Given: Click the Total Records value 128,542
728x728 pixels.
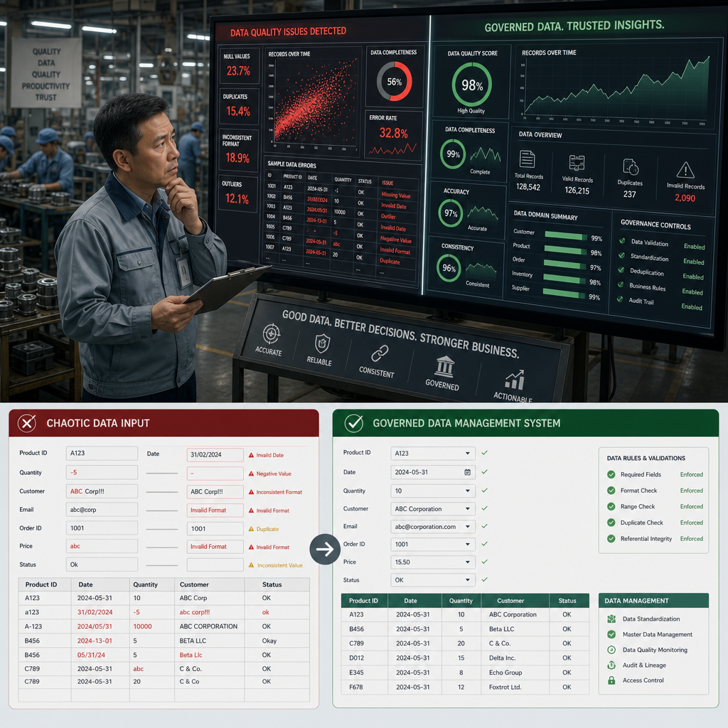Looking at the screenshot, I should click(x=528, y=187).
